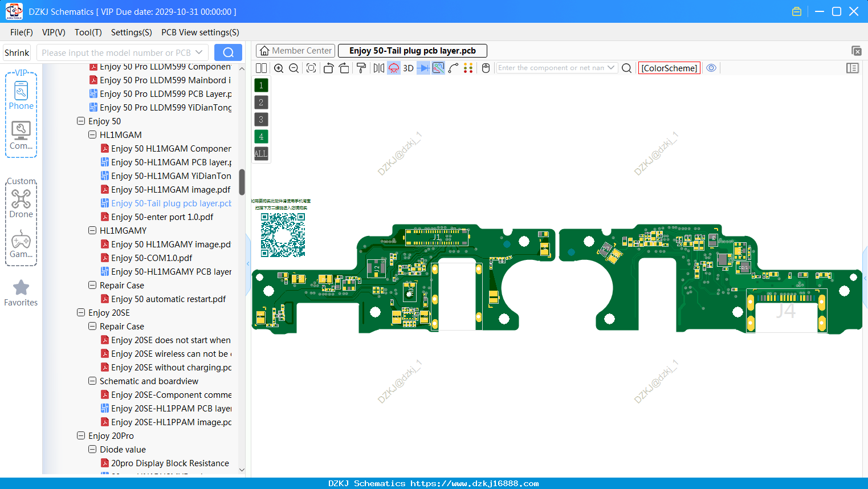Open the Phone category in sidebar

21,95
